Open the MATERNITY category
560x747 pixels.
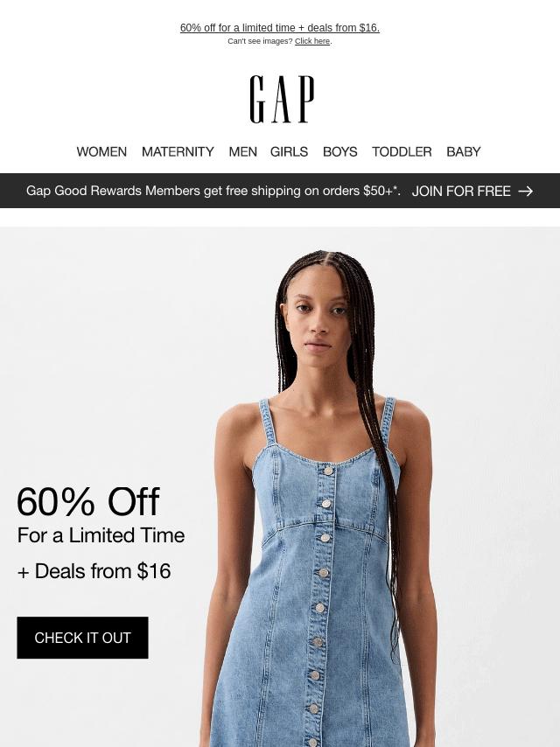(x=178, y=151)
